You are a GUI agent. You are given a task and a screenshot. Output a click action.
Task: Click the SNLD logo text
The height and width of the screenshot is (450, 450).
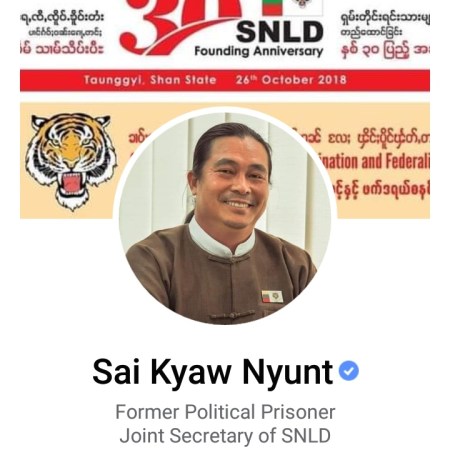(280, 32)
